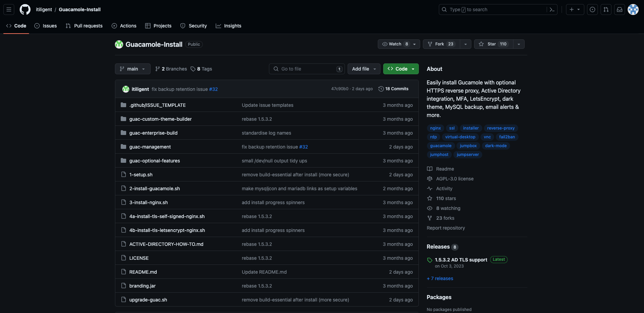644x313 pixels.
Task: Open the guac-management folder
Action: coord(150,147)
